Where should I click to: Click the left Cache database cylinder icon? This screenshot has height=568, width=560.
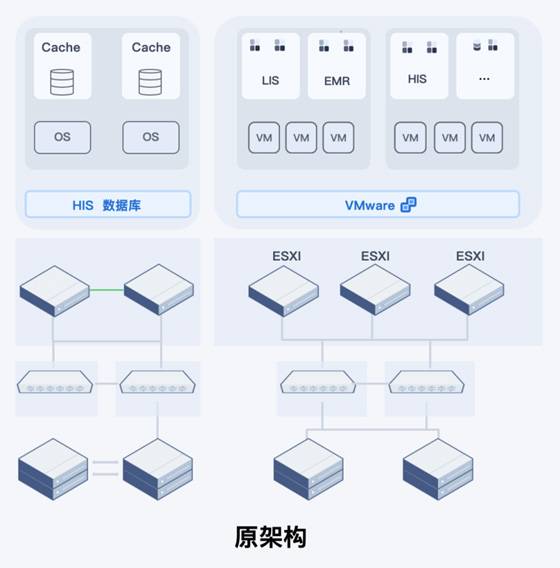coord(62,82)
